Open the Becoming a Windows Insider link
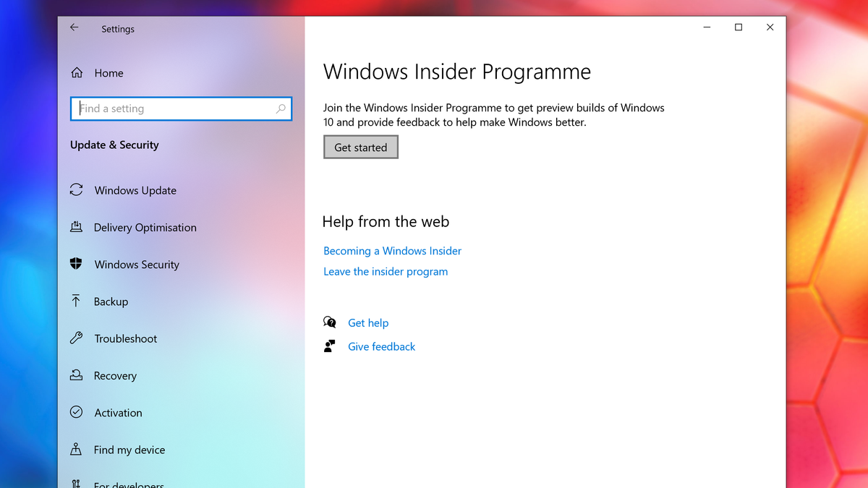This screenshot has width=868, height=488. (392, 251)
